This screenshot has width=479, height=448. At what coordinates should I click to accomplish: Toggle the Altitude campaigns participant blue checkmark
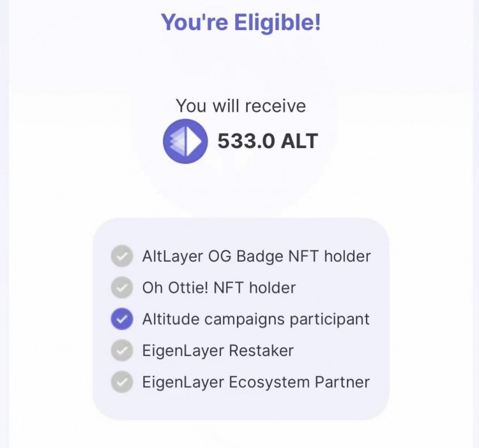(121, 319)
